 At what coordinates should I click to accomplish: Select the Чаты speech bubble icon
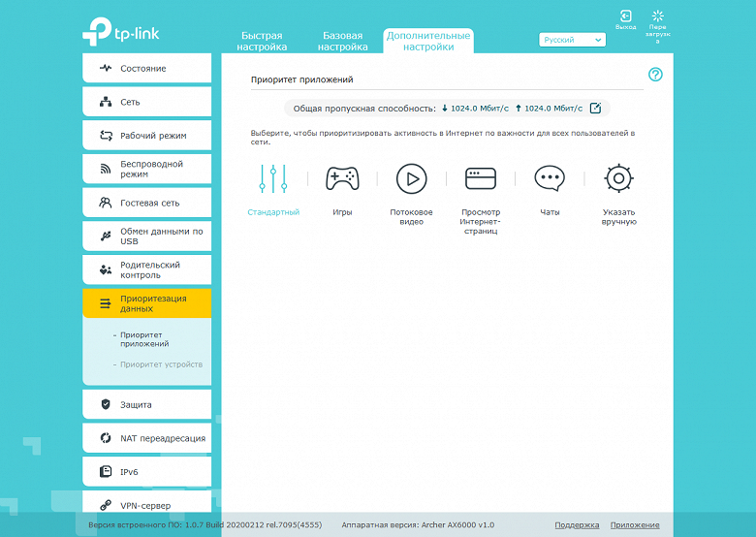click(550, 179)
